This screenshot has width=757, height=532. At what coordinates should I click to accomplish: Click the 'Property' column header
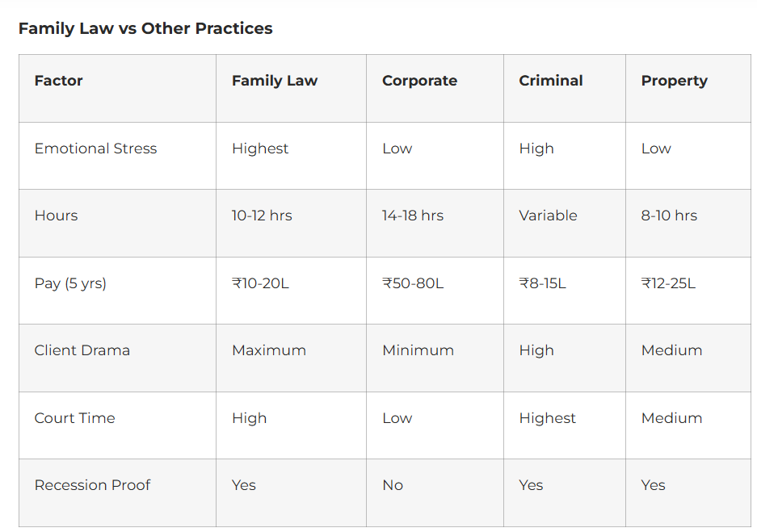pos(674,81)
